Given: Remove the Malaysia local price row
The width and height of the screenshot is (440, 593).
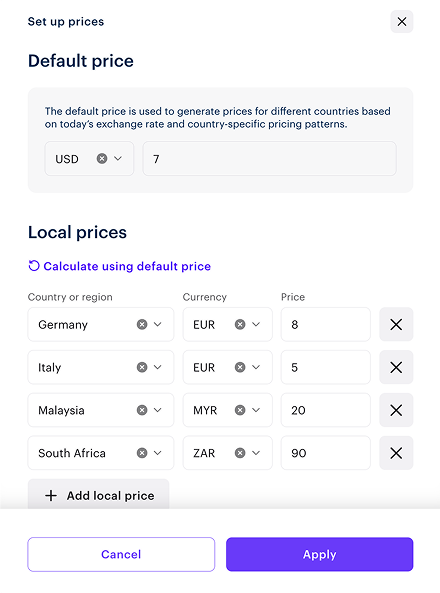Looking at the screenshot, I should click(396, 410).
